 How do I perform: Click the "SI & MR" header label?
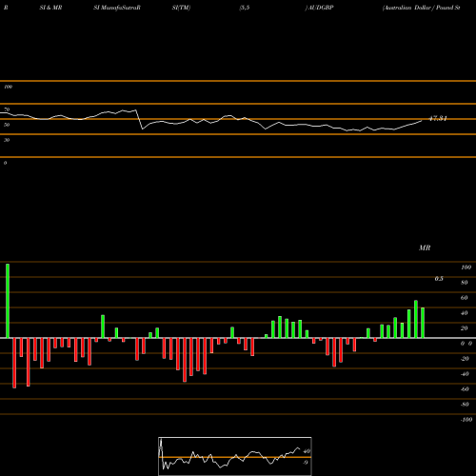[x=50, y=8]
